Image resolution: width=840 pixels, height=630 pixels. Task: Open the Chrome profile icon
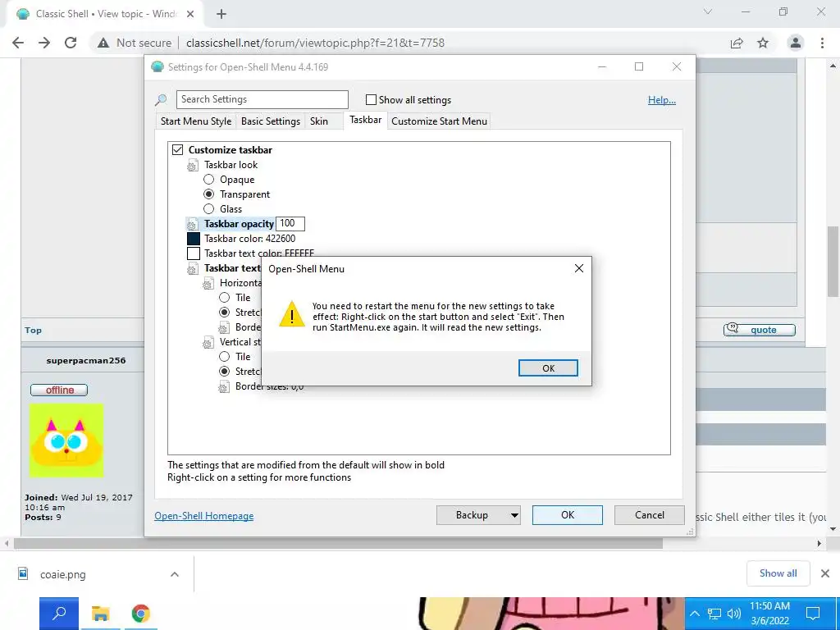tap(796, 43)
